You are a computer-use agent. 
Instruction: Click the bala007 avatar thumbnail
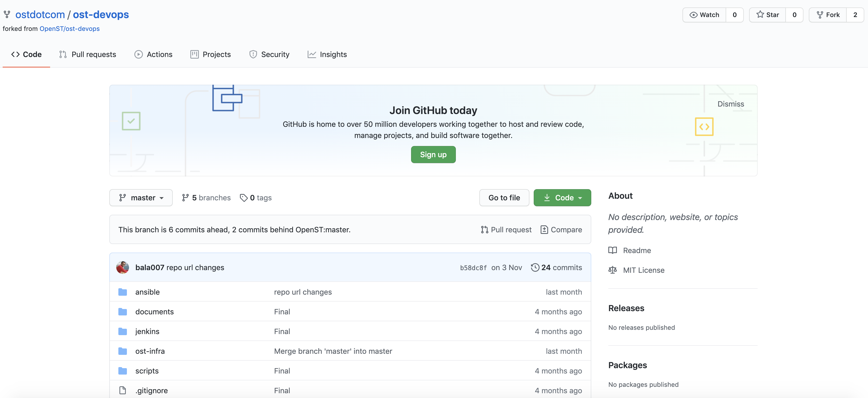pyautogui.click(x=123, y=267)
